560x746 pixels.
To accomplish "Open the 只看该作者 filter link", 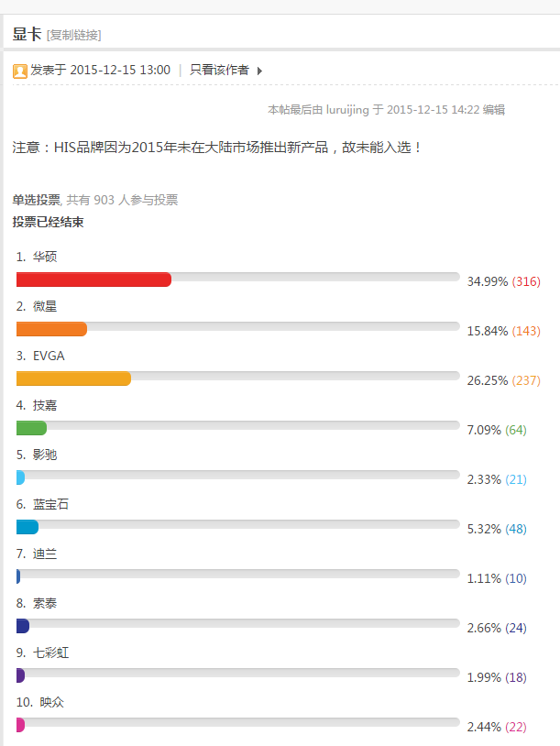I will click(x=219, y=70).
